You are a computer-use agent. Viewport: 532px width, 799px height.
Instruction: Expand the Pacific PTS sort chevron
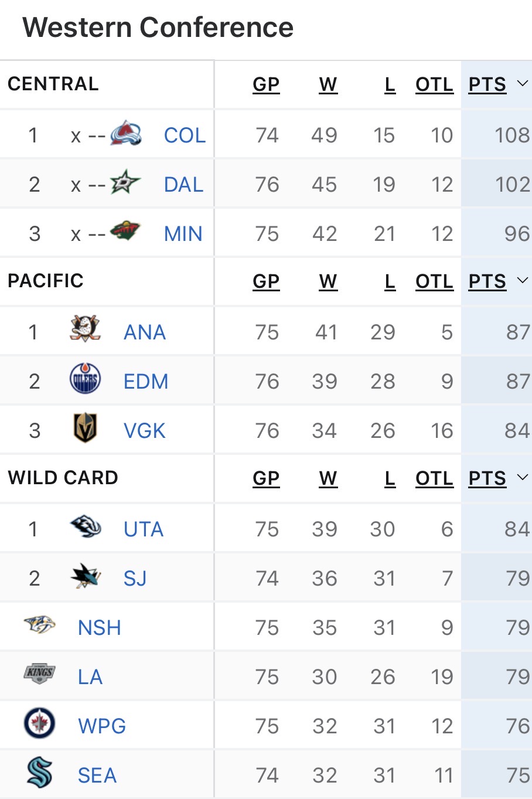click(x=523, y=281)
